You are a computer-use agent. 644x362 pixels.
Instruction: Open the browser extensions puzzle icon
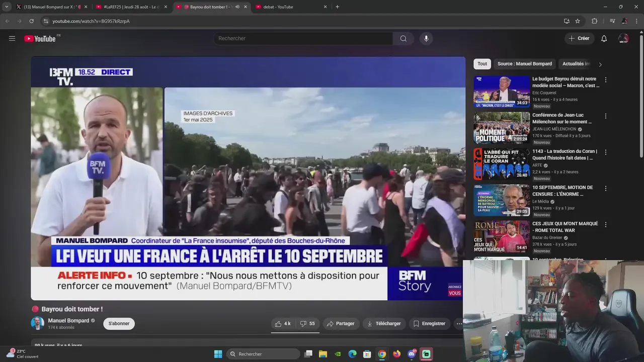point(594,21)
